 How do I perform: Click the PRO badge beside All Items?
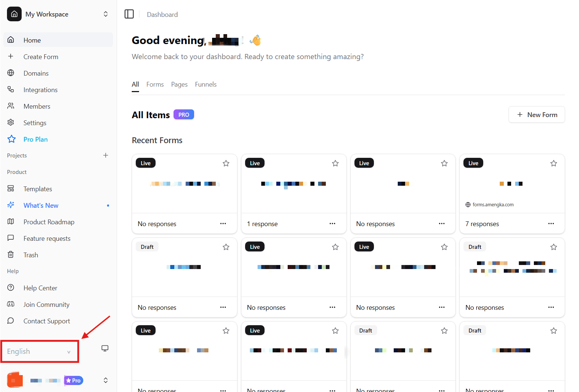point(183,115)
